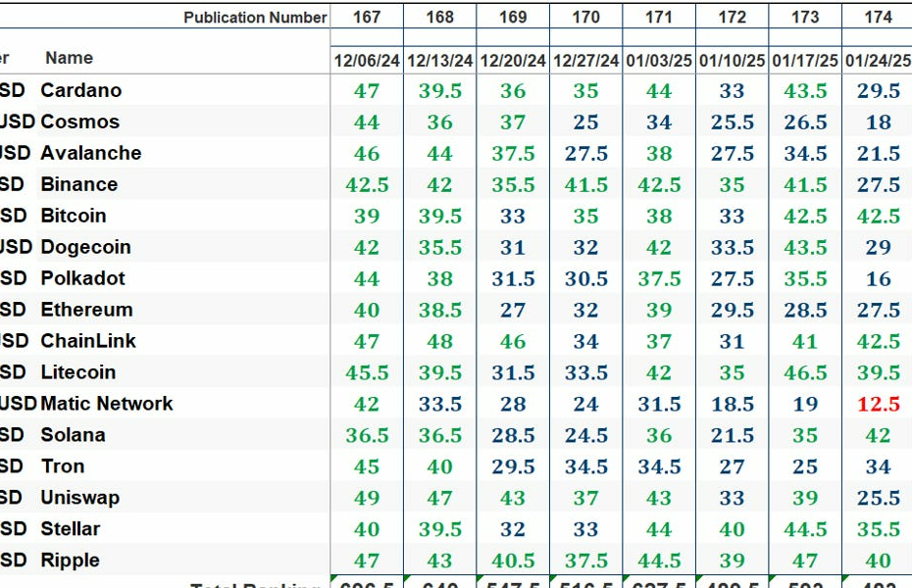Click Polkadot's 30.5 value under 12/27/24
The height and width of the screenshot is (588, 912).
pos(585,279)
